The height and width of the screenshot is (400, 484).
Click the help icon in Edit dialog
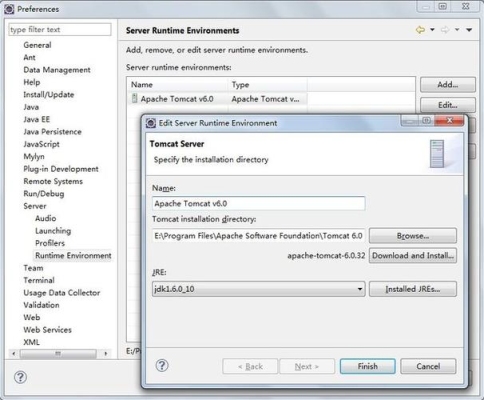tap(162, 365)
